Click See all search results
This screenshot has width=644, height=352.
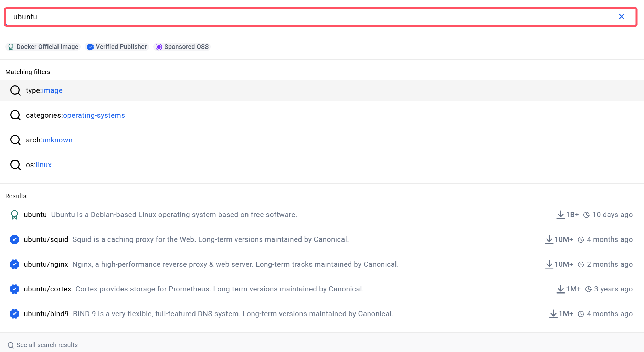tap(47, 345)
